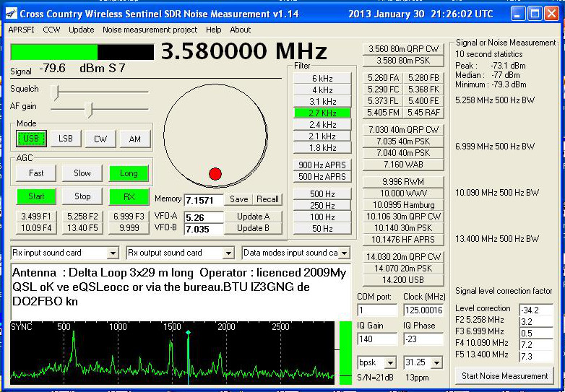Open the About menu
The height and width of the screenshot is (392, 565).
click(241, 30)
